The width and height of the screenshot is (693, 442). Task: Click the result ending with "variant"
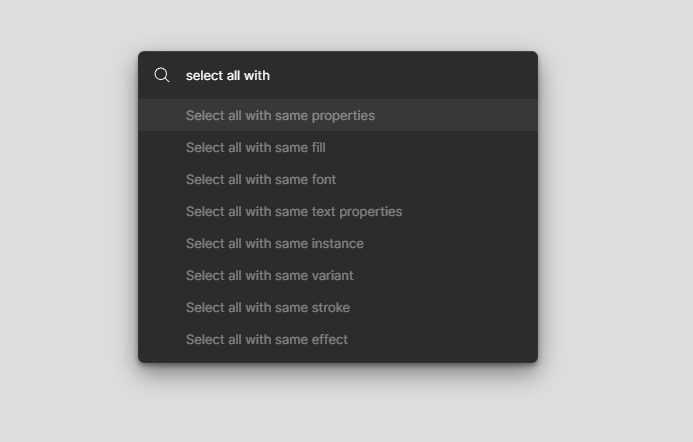[338, 275]
